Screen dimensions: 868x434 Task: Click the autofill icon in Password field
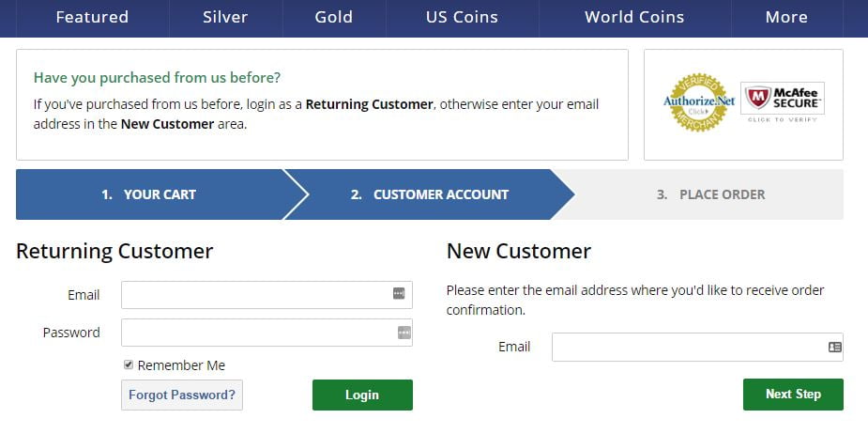pos(404,333)
